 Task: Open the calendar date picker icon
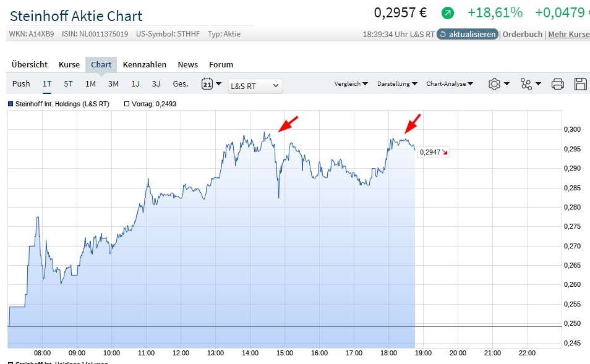click(207, 84)
